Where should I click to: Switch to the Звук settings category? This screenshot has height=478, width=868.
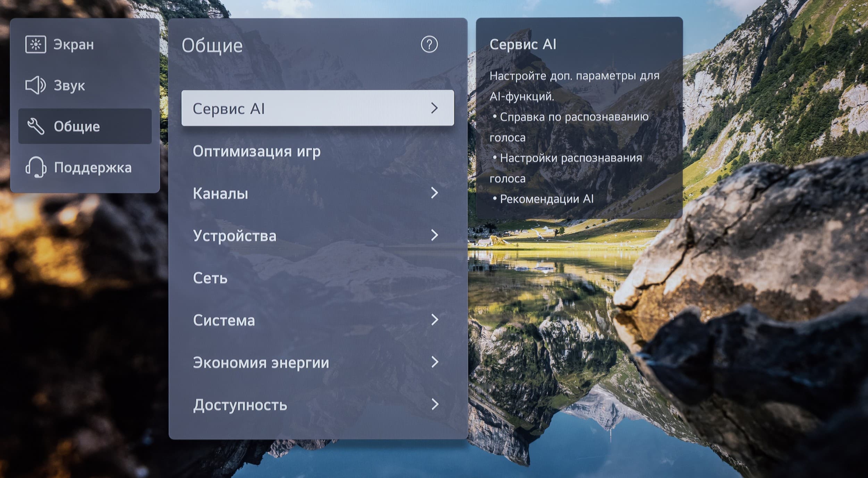[69, 86]
